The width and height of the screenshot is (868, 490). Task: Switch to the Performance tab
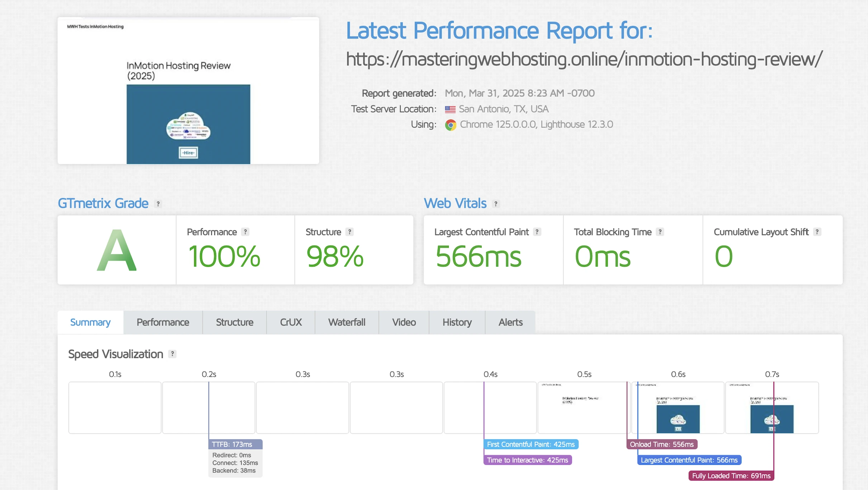tap(163, 322)
